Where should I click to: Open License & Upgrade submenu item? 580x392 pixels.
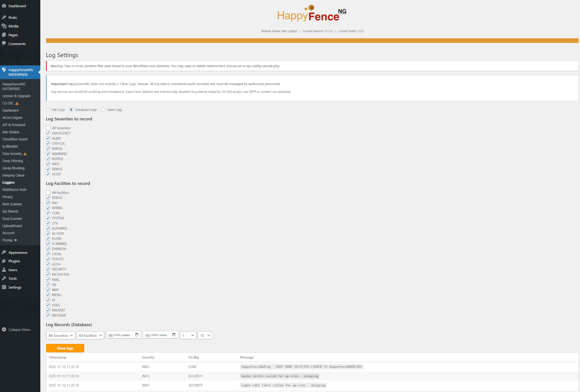coord(16,96)
